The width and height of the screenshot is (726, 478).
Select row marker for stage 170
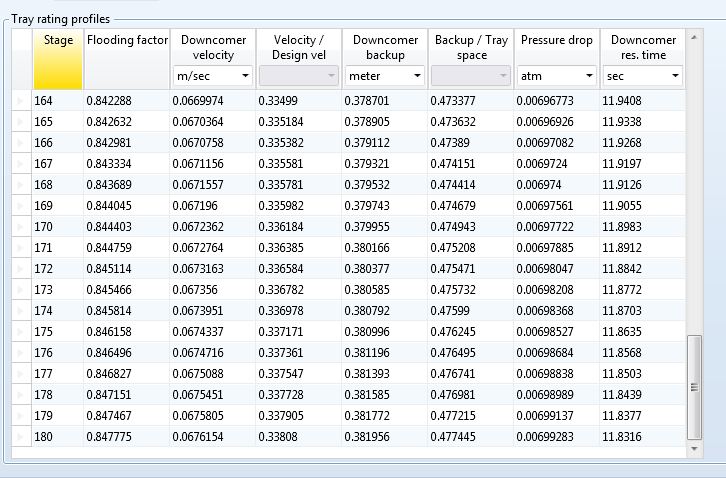pyautogui.click(x=21, y=226)
